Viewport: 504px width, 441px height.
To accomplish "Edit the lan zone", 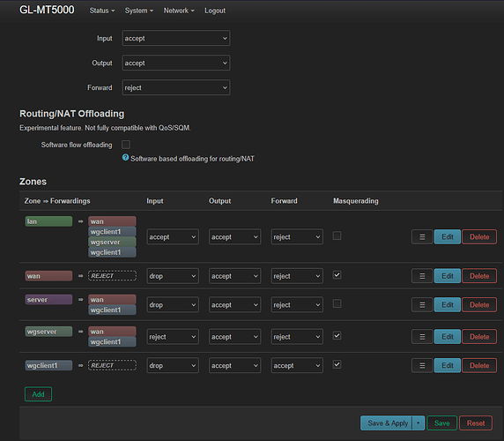I will pos(448,237).
